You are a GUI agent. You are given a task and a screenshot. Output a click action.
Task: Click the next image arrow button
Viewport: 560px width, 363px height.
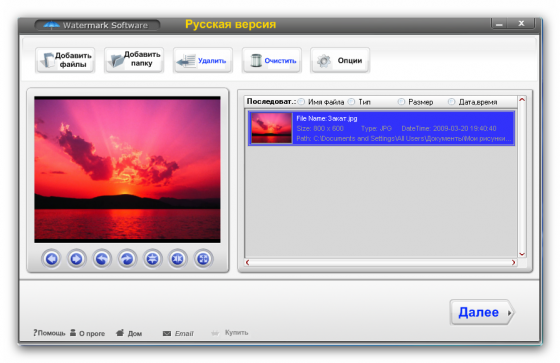click(x=76, y=259)
